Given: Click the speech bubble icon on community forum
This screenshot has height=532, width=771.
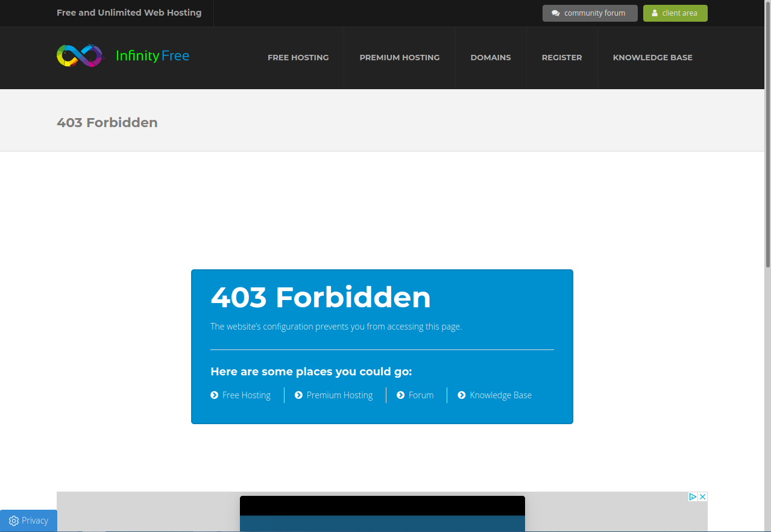Looking at the screenshot, I should click(555, 13).
